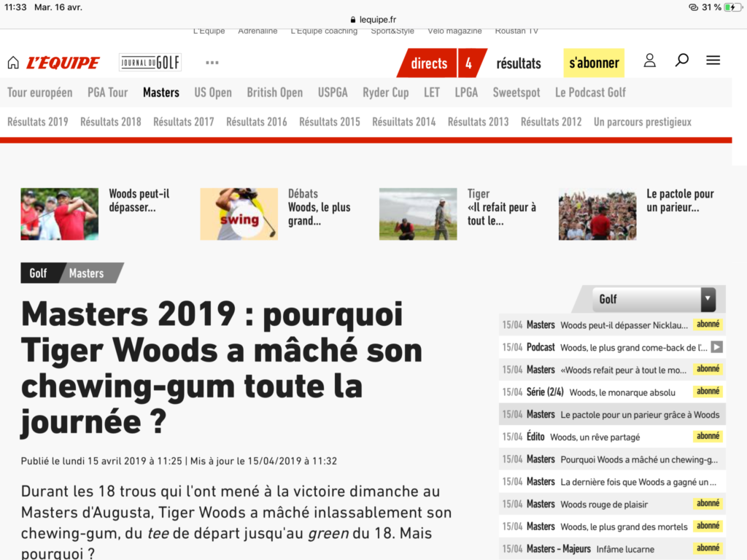Select the USPGA tab

pos(333,93)
